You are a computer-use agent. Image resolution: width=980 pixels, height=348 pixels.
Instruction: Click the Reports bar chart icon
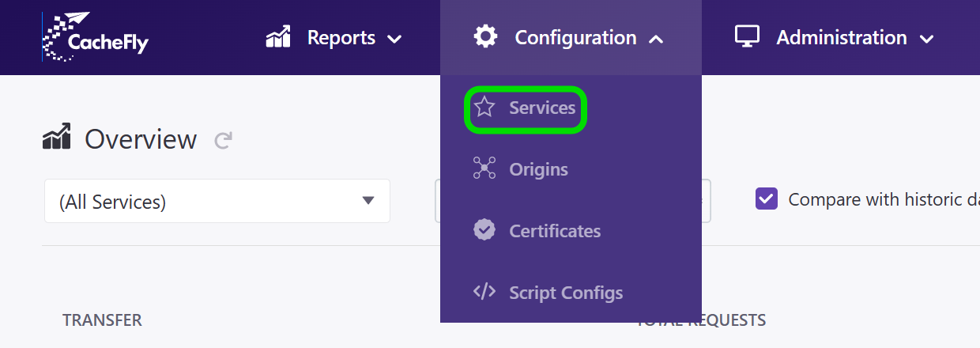coord(278,37)
